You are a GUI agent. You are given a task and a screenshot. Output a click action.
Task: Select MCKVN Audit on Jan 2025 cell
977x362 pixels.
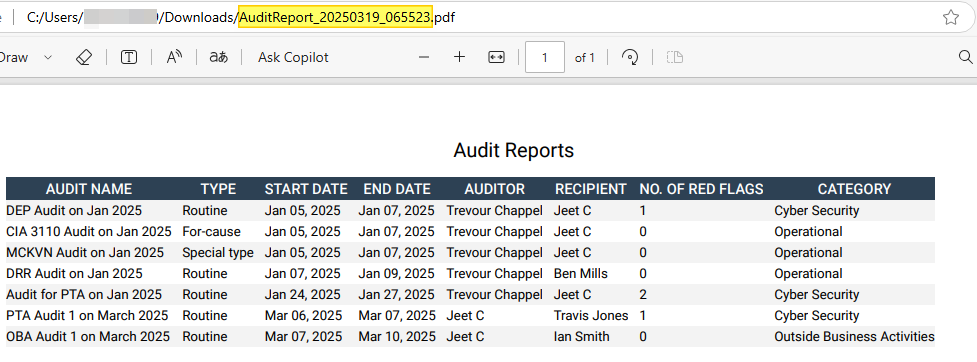click(85, 253)
